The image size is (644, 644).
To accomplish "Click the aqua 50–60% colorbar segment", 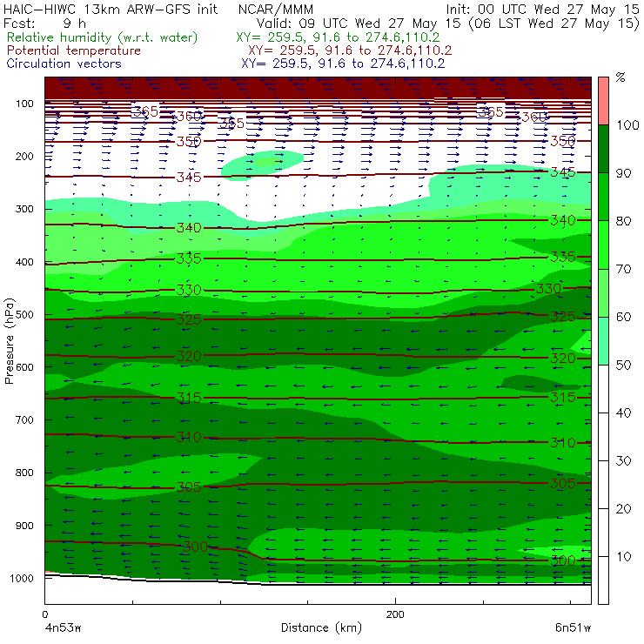I will click(x=603, y=340).
